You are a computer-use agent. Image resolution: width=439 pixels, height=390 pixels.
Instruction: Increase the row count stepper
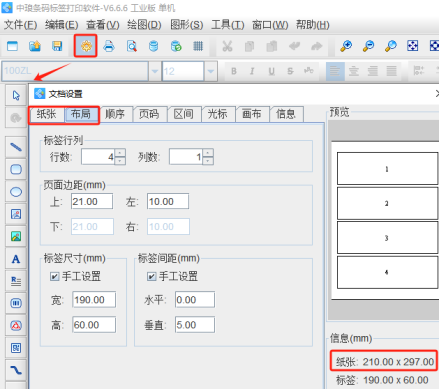(120, 153)
